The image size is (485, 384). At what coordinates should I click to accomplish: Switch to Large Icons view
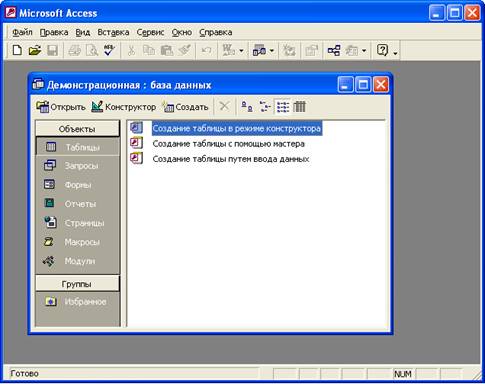(247, 107)
